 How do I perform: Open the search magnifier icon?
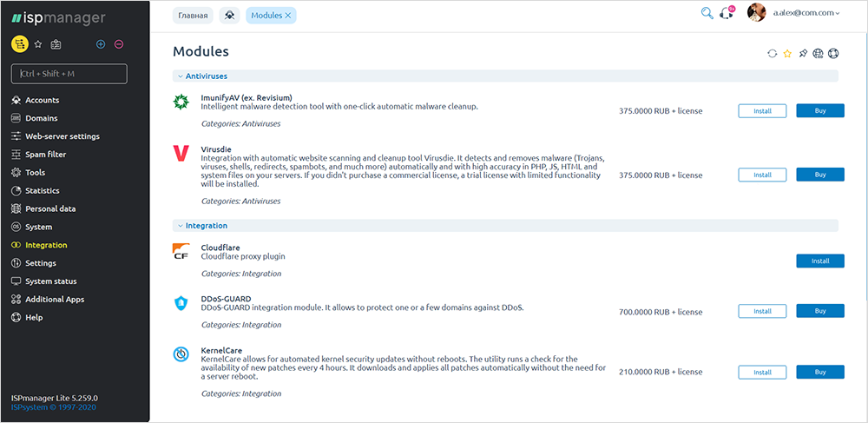click(x=707, y=13)
